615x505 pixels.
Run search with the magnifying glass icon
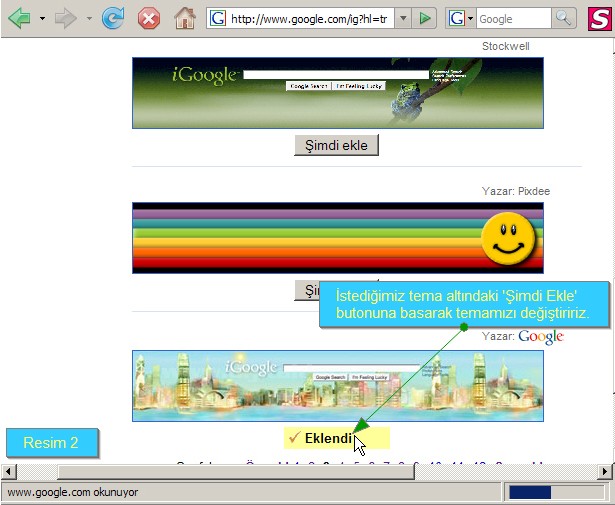coord(564,18)
